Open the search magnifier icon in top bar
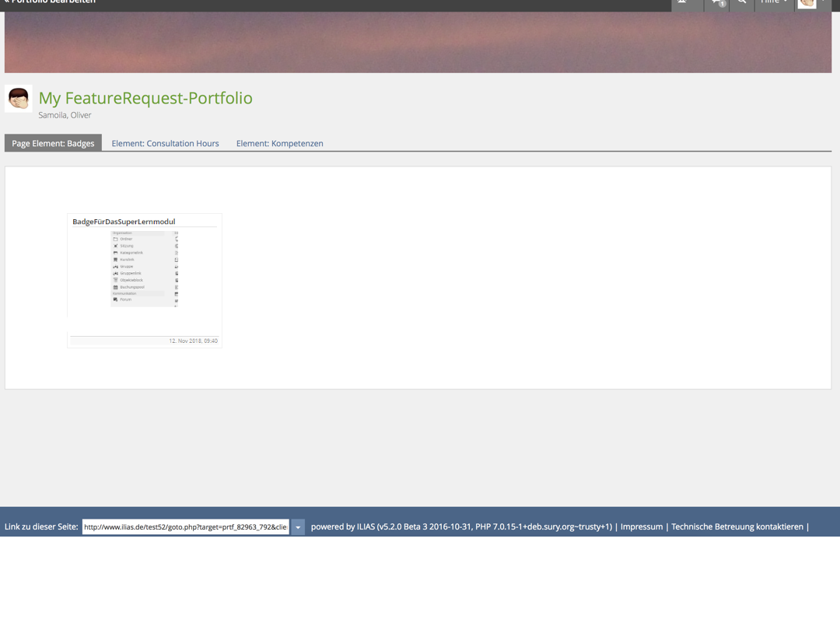This screenshot has width=840, height=626. (742, 2)
